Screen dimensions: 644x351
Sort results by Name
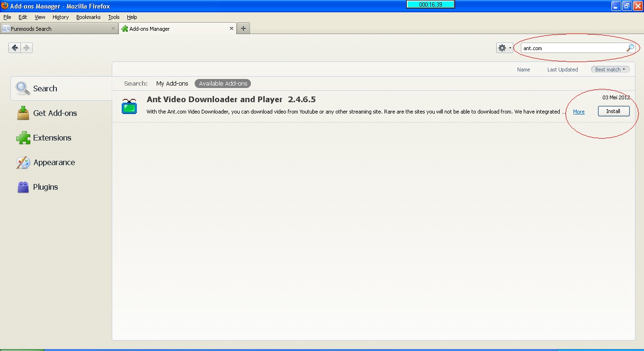[524, 70]
